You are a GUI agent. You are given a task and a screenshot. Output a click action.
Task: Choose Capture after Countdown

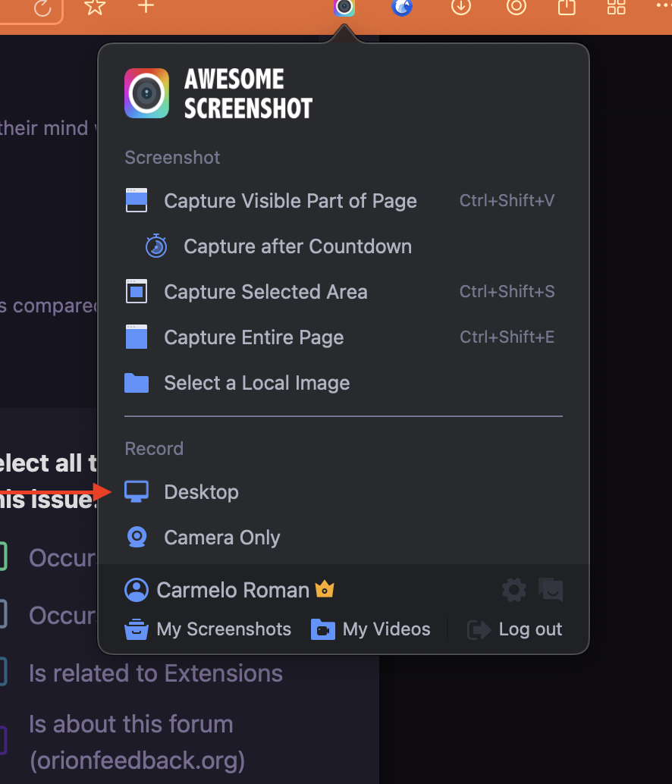coord(297,246)
